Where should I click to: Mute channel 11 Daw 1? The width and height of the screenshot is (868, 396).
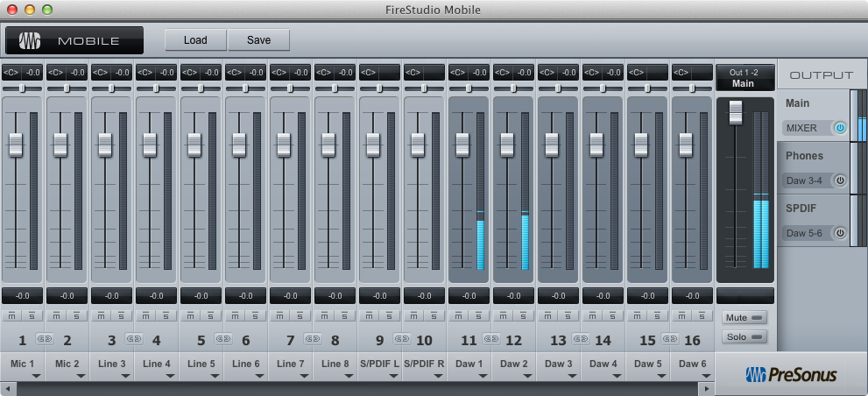(459, 315)
